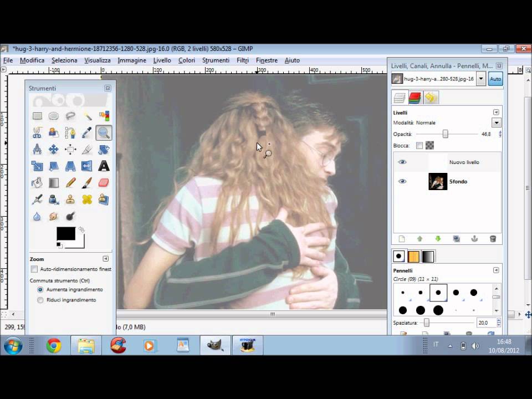Open the Filtri menu
Screen dimensions: 532x399
tap(243, 60)
